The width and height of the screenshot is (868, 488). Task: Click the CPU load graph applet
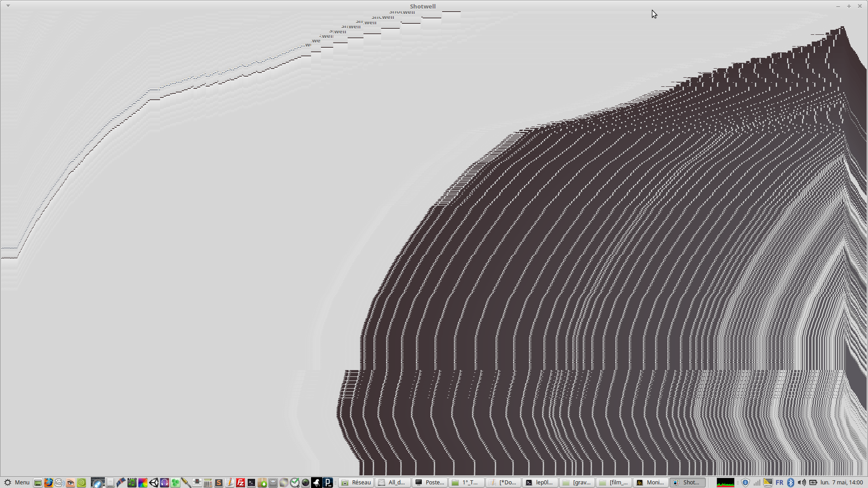(725, 483)
